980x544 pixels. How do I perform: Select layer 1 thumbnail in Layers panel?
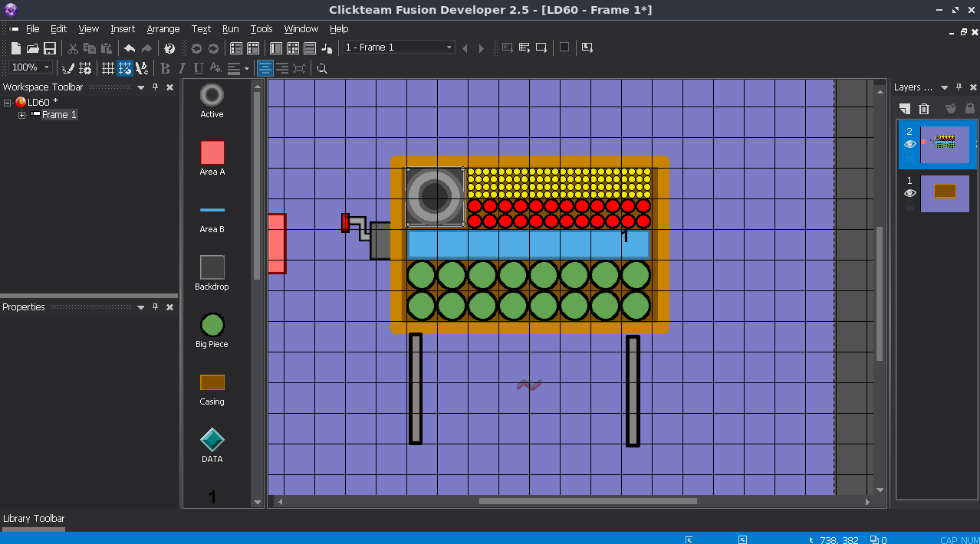[x=945, y=193]
